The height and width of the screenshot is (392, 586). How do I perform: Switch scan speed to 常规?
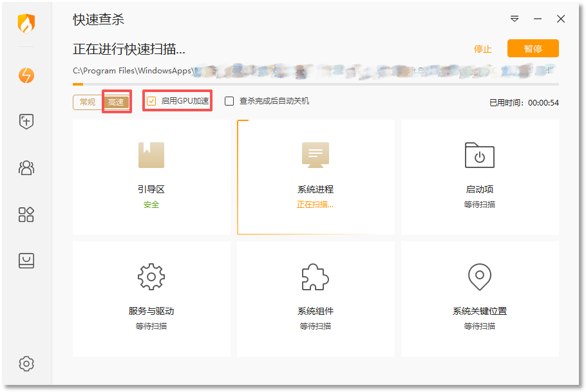[x=88, y=102]
